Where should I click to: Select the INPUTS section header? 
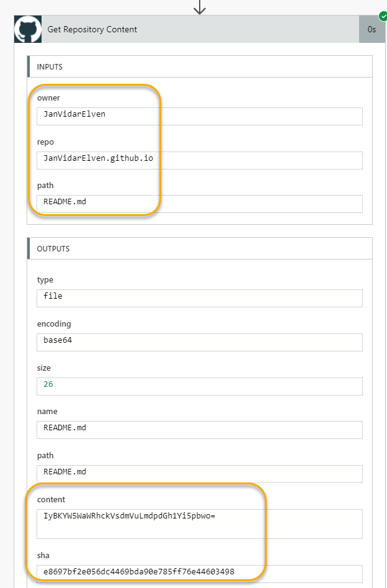coord(200,67)
